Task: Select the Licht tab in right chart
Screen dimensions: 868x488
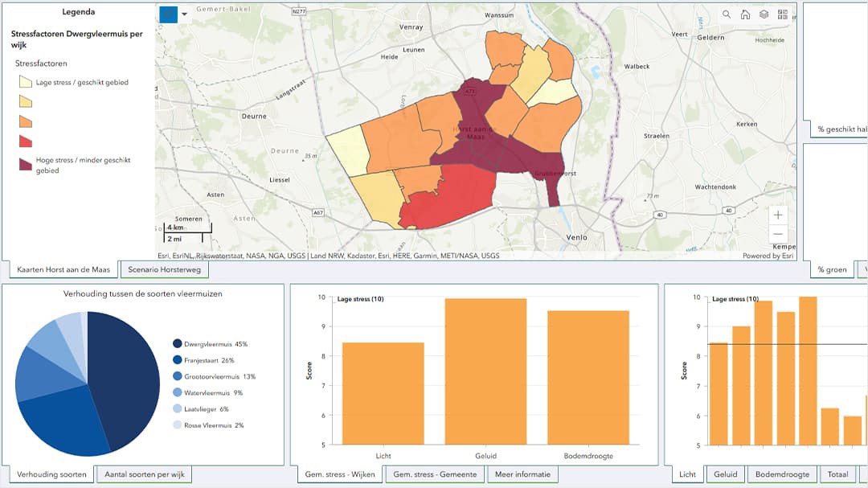Action: pos(687,474)
